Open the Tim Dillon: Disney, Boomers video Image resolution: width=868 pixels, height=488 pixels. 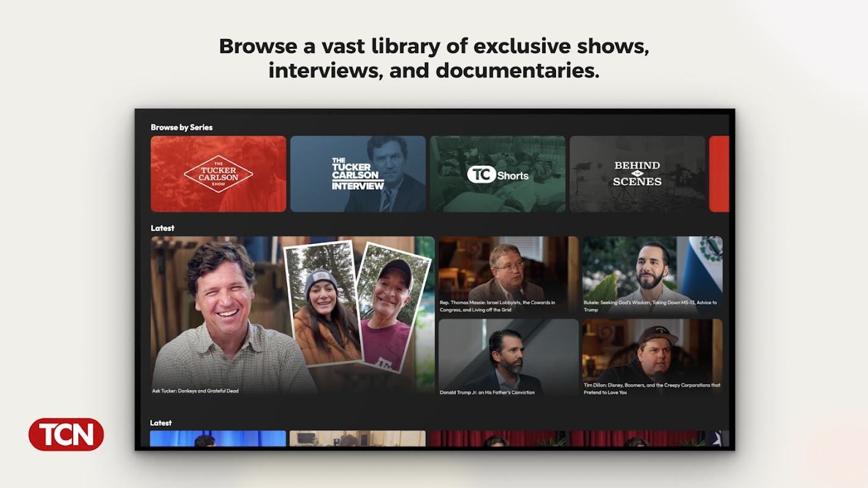(652, 358)
